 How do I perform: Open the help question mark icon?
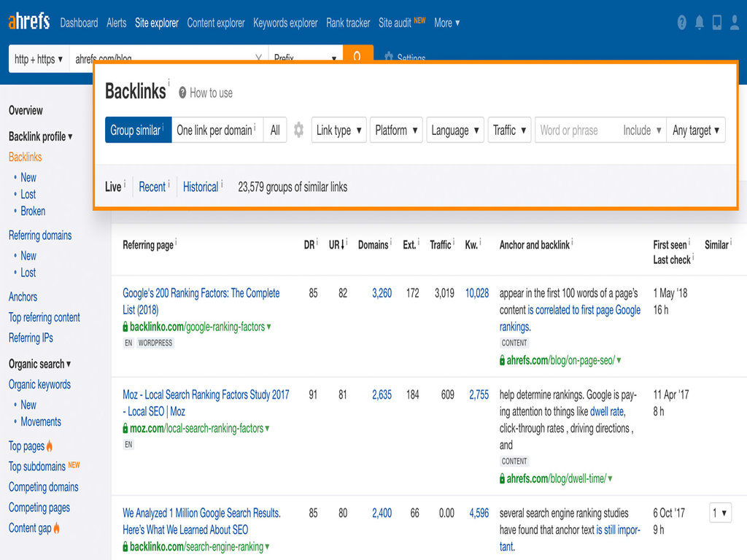point(682,23)
